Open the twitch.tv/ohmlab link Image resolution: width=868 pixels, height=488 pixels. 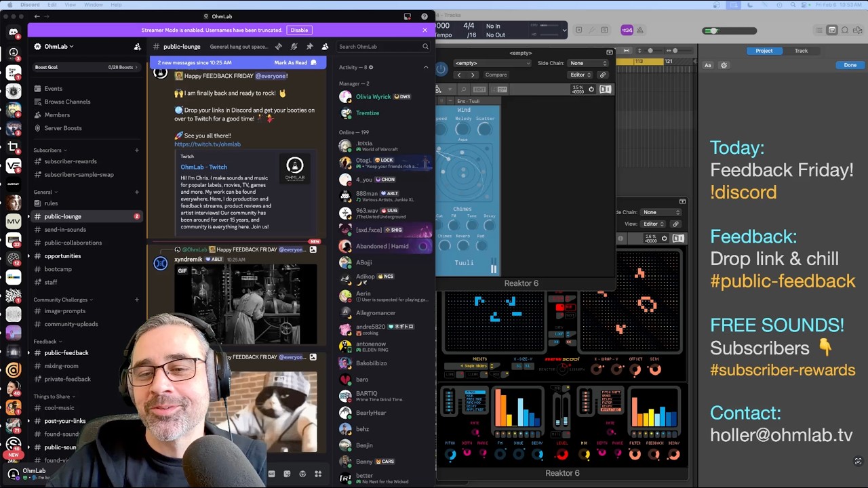[208, 144]
